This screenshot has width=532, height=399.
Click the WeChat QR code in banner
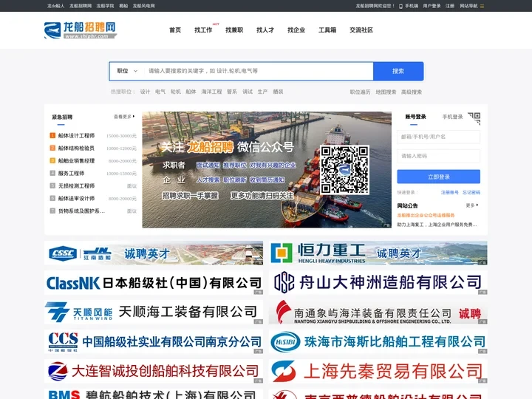pyautogui.click(x=345, y=170)
